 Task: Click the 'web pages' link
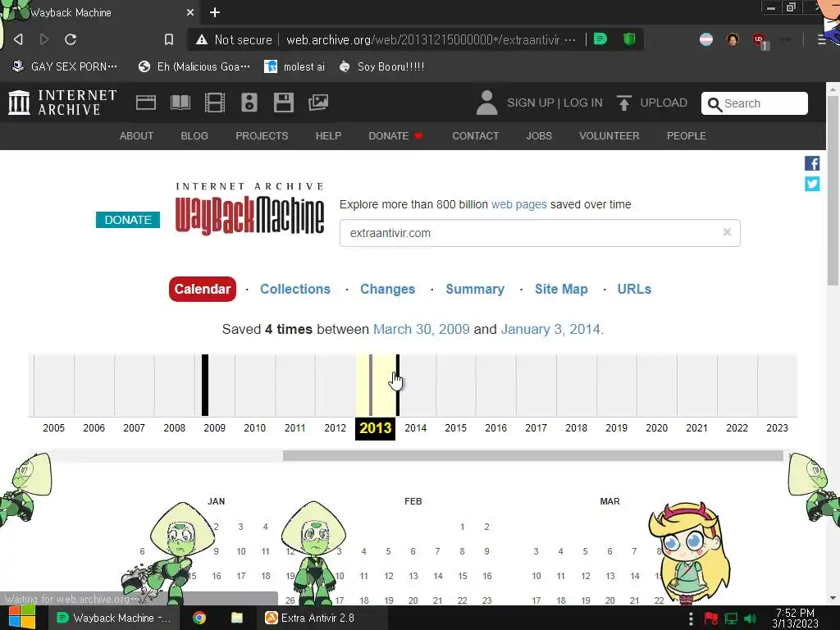click(x=519, y=204)
